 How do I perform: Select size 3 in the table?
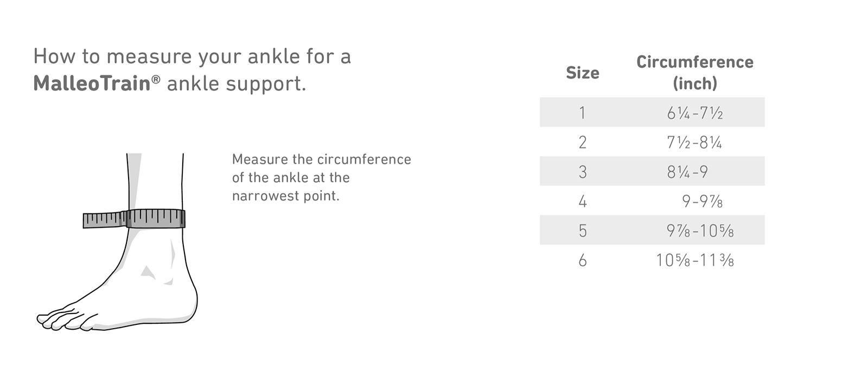click(582, 172)
